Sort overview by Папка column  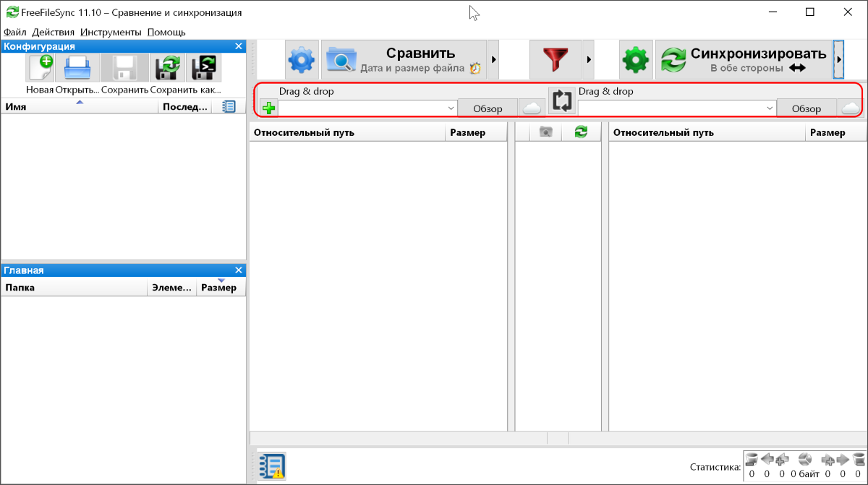tap(74, 288)
